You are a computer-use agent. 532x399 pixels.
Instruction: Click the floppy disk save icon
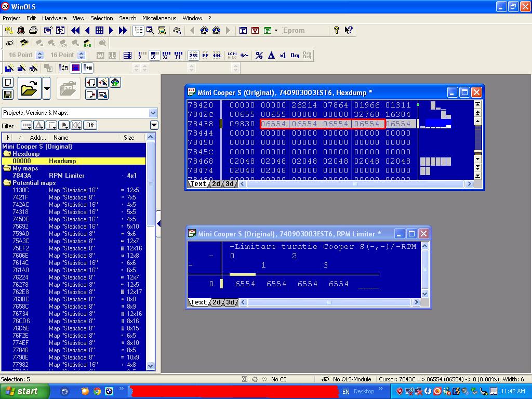click(8, 95)
